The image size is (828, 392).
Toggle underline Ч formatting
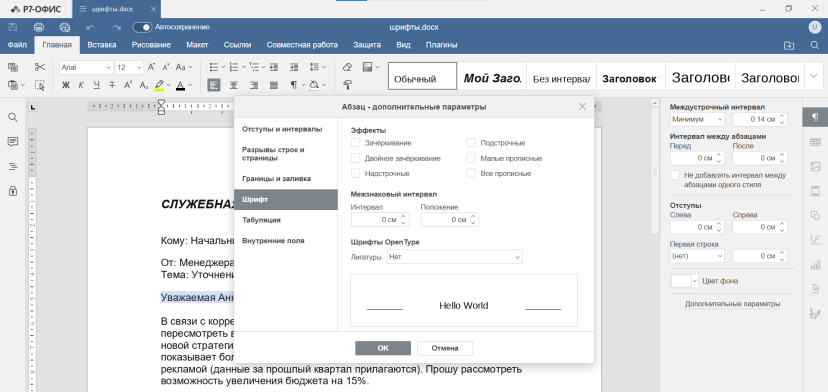96,85
